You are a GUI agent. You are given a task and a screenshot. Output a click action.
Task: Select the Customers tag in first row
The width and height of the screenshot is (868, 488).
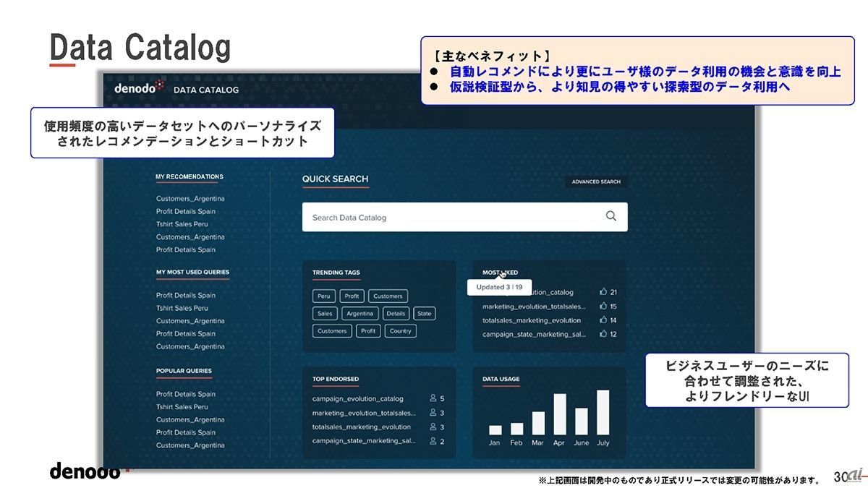(x=388, y=296)
